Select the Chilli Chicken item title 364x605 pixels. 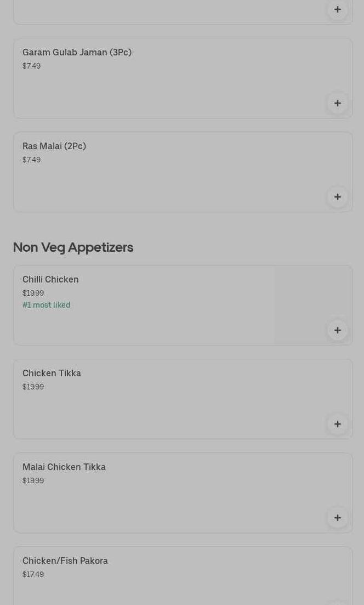(50, 279)
